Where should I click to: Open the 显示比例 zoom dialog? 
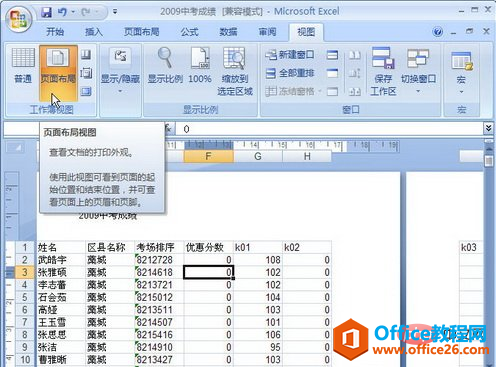tap(165, 66)
